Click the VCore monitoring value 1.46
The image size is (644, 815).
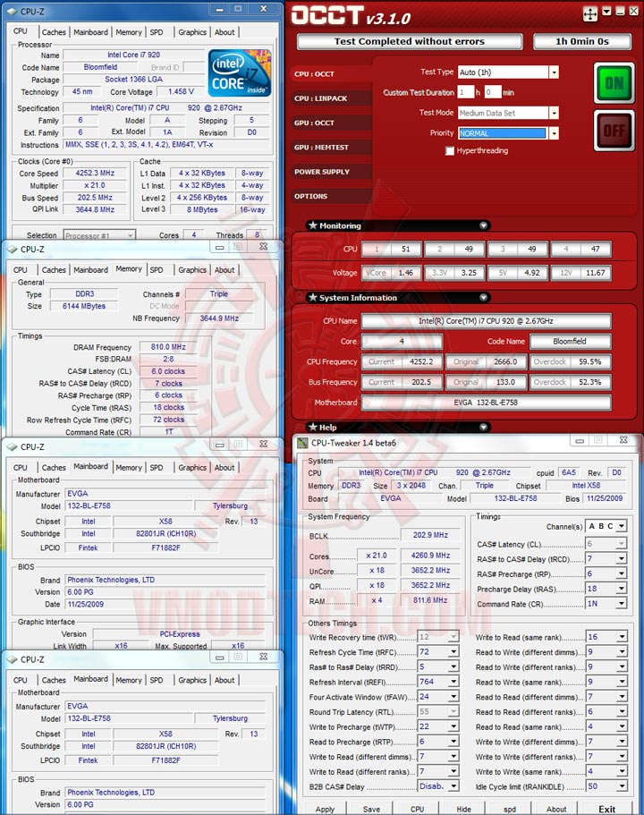406,272
